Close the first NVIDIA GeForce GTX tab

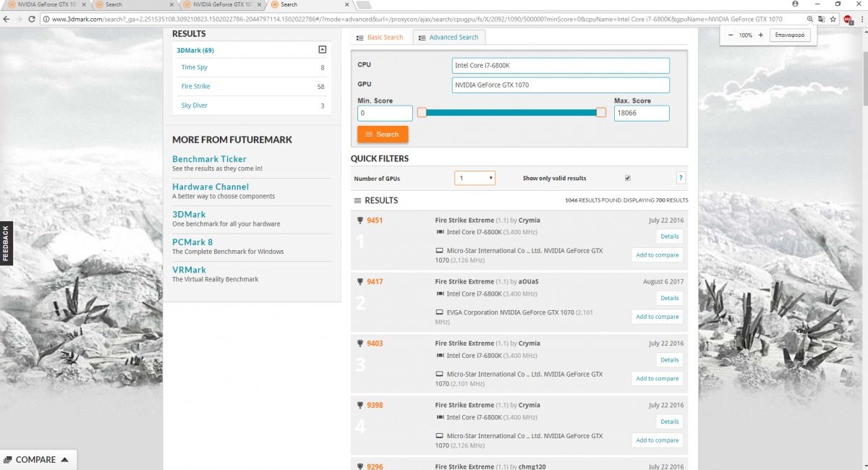pos(84,4)
